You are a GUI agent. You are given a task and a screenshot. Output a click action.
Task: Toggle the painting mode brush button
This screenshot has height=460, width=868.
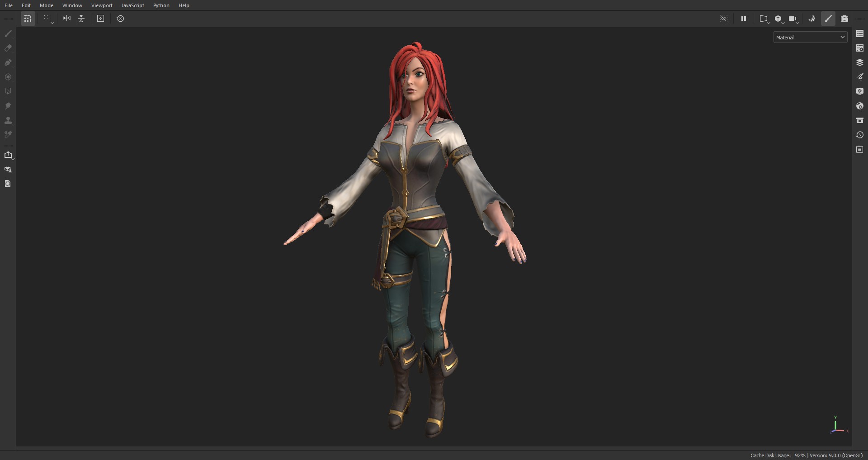828,19
